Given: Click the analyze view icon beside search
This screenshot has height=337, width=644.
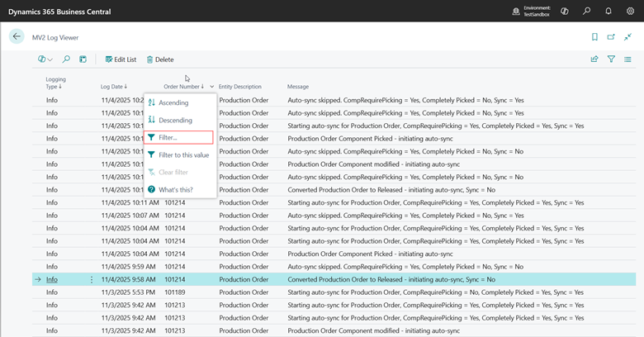Looking at the screenshot, I should 83,59.
